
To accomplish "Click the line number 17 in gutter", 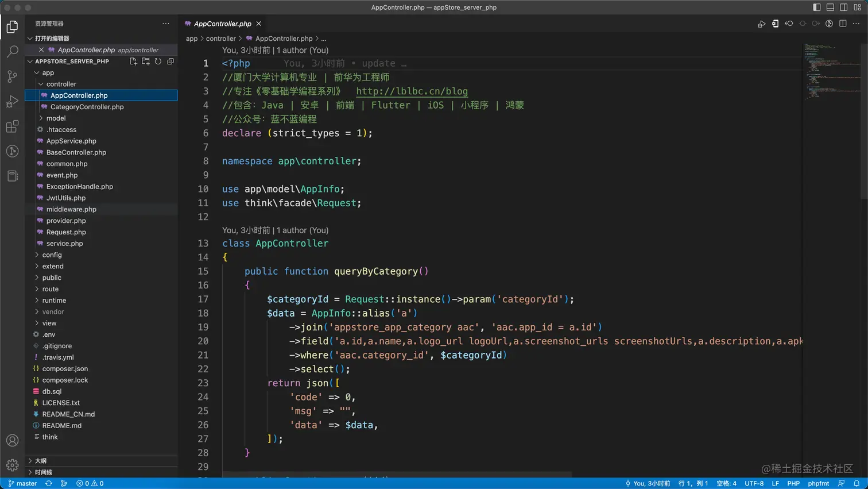I will [203, 299].
